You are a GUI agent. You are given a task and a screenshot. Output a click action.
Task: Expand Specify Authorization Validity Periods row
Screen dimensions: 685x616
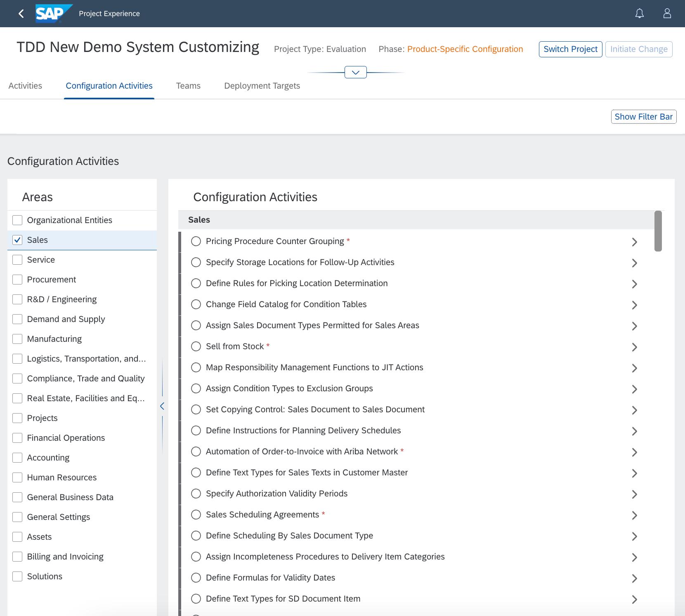click(x=634, y=494)
